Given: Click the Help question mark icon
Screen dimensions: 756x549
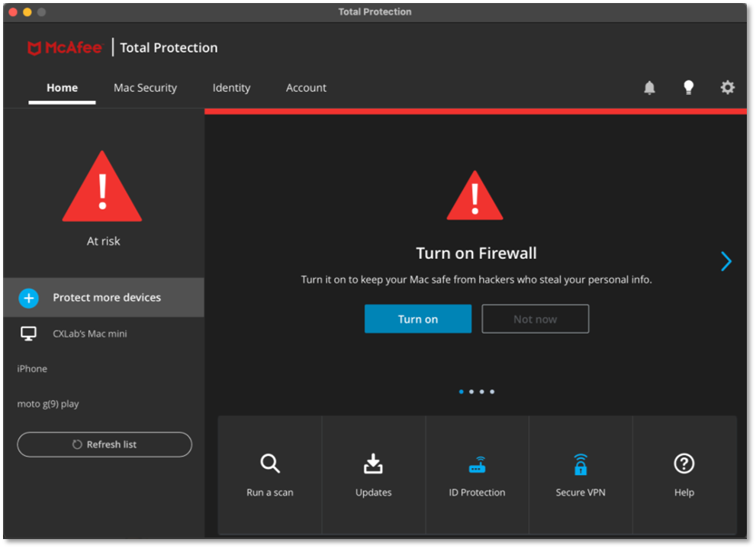Looking at the screenshot, I should (684, 463).
